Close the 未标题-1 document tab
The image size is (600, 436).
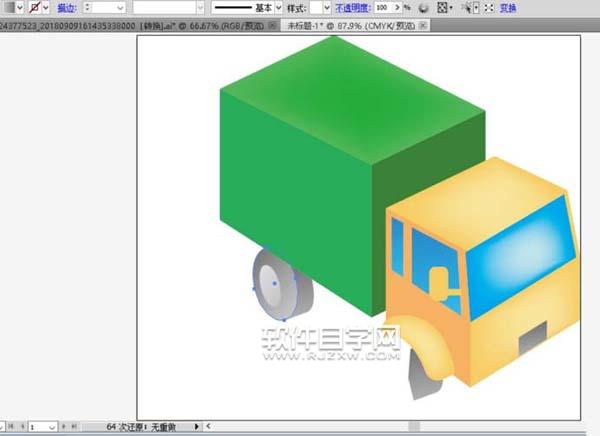tap(423, 26)
